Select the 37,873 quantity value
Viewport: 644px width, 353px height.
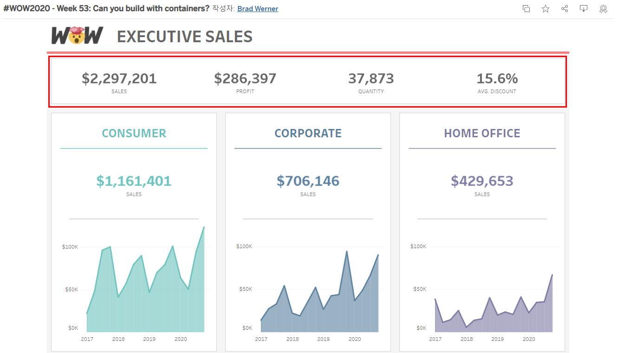click(x=371, y=78)
